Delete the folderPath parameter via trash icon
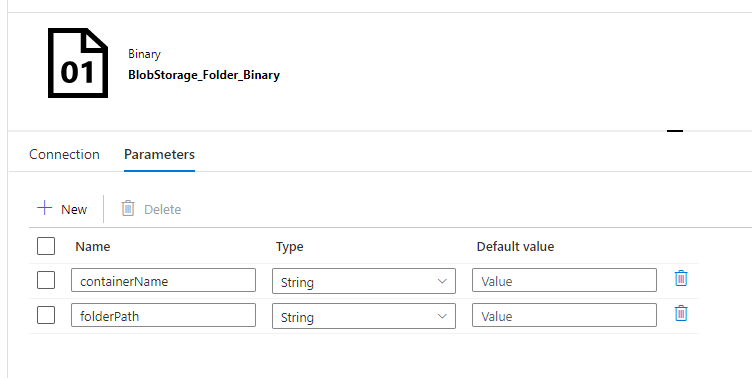This screenshot has width=752, height=378. tap(681, 313)
